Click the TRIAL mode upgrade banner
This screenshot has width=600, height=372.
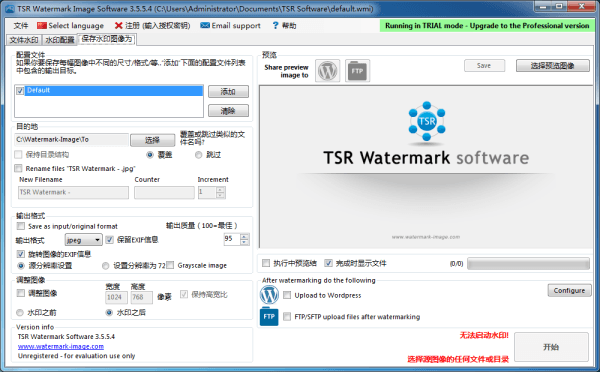click(x=487, y=26)
